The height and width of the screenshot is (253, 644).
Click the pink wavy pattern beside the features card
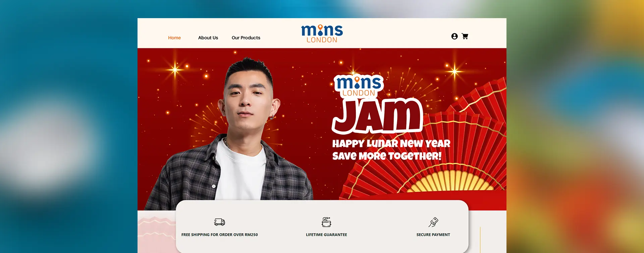coord(157,232)
